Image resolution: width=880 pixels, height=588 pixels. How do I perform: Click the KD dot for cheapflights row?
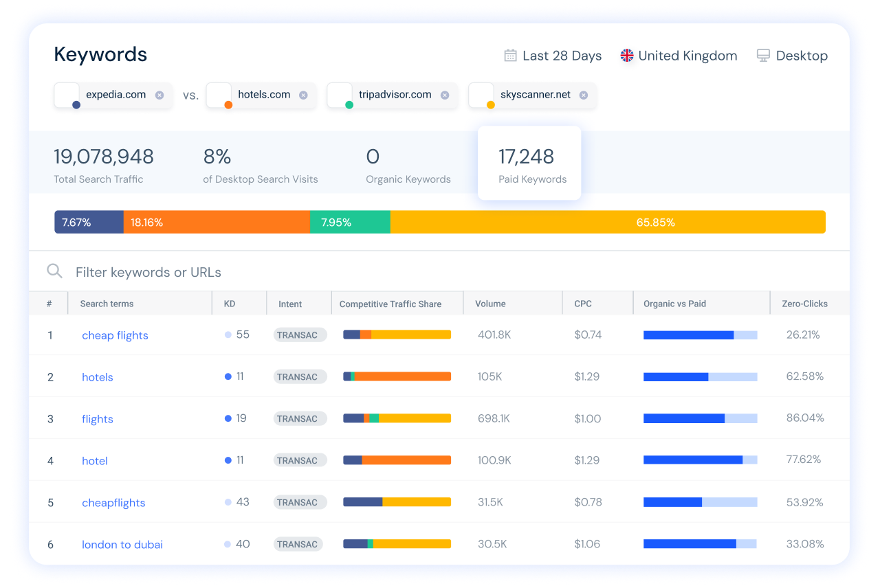pyautogui.click(x=228, y=502)
